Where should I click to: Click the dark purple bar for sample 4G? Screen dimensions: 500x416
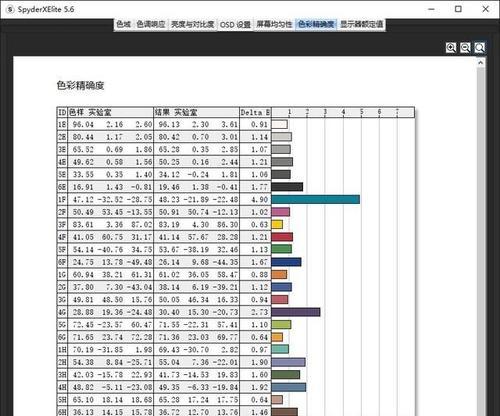click(296, 312)
